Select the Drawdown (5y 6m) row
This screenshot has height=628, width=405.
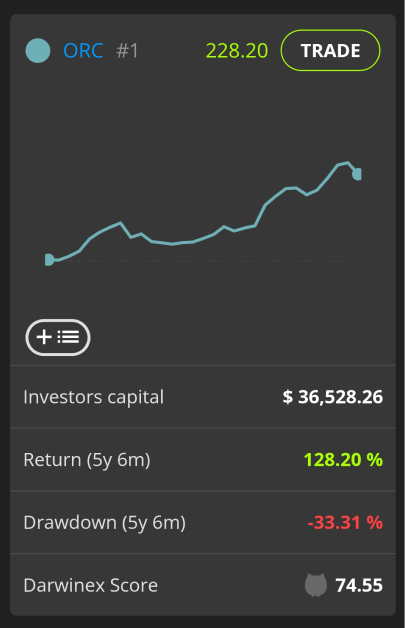pyautogui.click(x=203, y=522)
